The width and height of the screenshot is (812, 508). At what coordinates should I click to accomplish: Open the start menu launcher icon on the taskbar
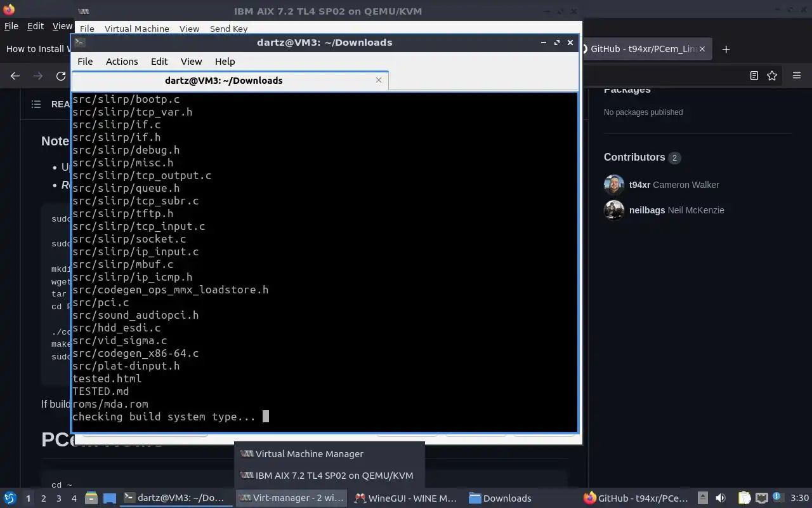(x=10, y=498)
